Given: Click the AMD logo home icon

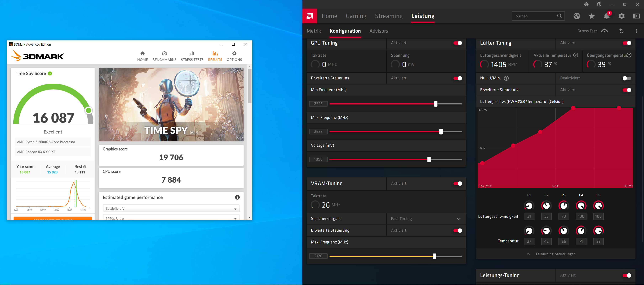Looking at the screenshot, I should [310, 16].
